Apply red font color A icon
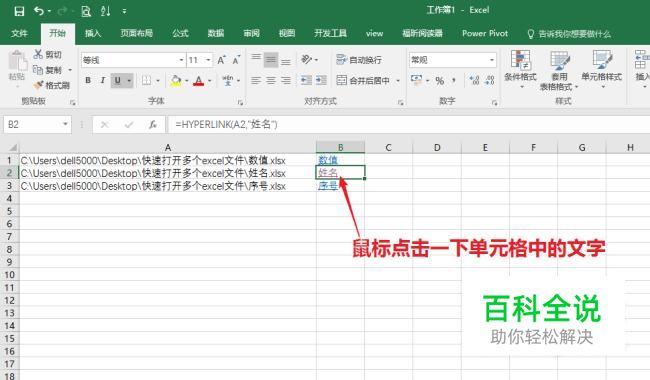650x380 pixels. pos(199,80)
